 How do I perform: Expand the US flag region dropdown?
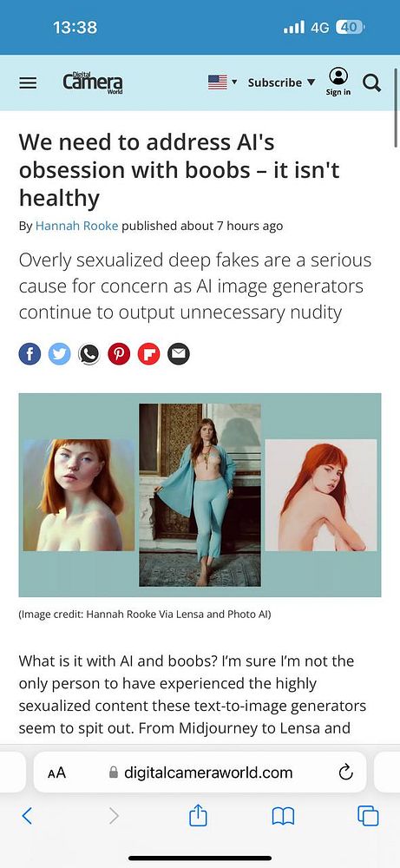click(223, 82)
